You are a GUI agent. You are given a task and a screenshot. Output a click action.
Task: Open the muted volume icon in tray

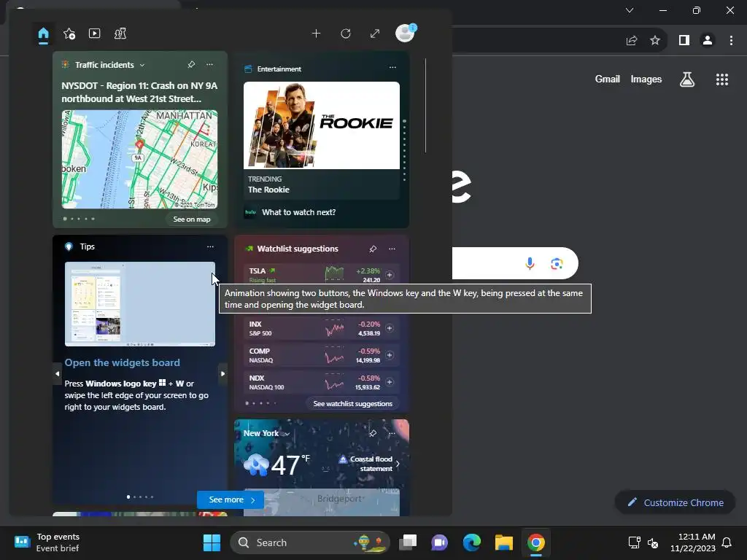tap(653, 542)
